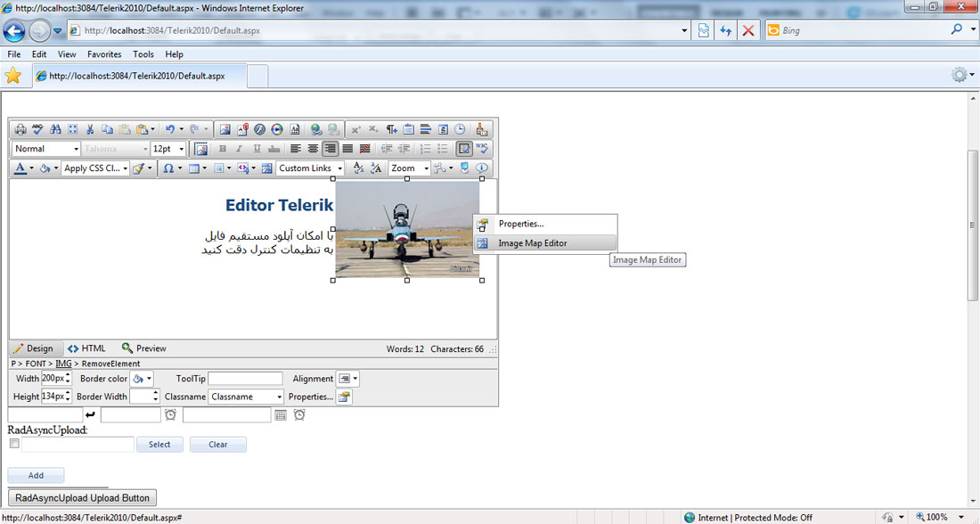Insert new paragraph icon

391,129
